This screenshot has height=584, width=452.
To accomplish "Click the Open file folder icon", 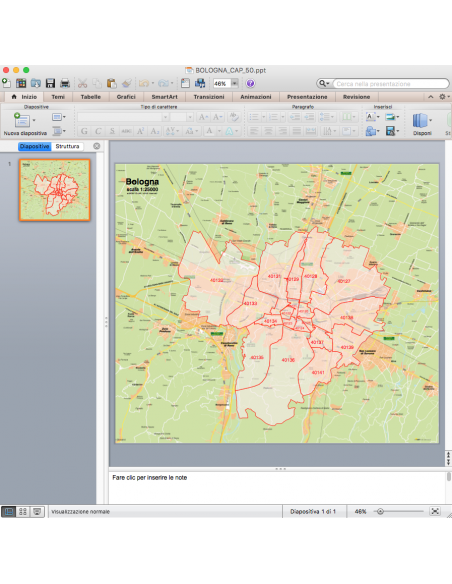I will [36, 83].
